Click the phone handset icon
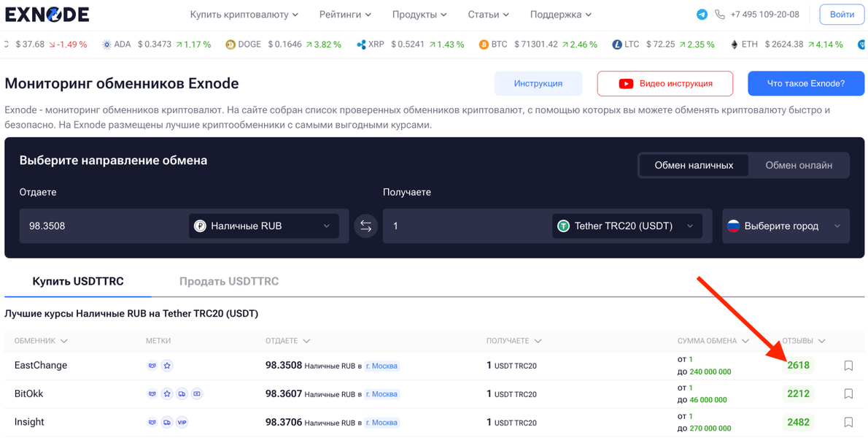This screenshot has height=438, width=868. [x=720, y=15]
